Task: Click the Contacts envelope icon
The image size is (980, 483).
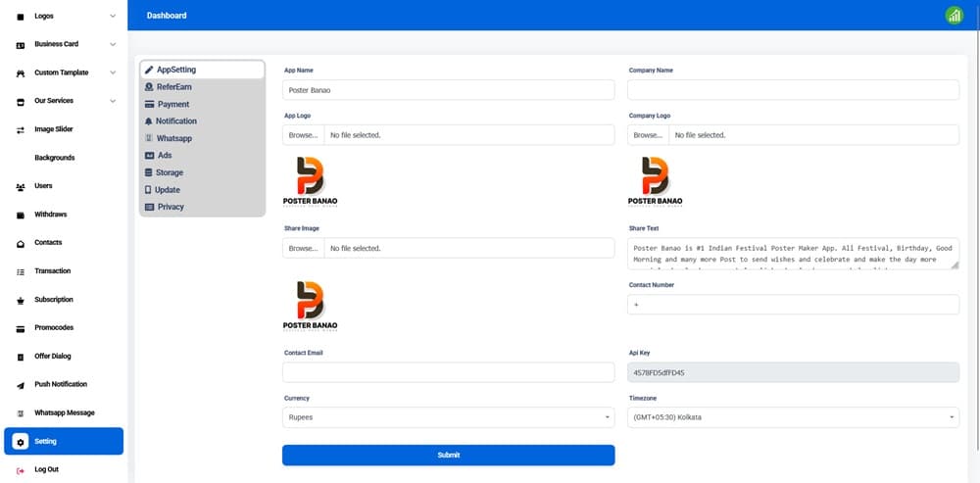Action: (21, 243)
